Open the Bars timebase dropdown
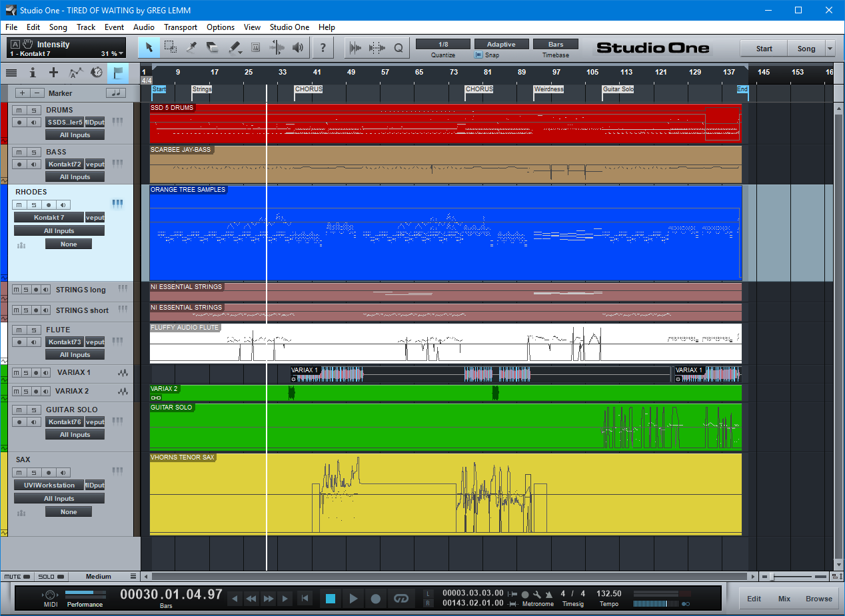Viewport: 845px width, 616px height. [x=556, y=44]
